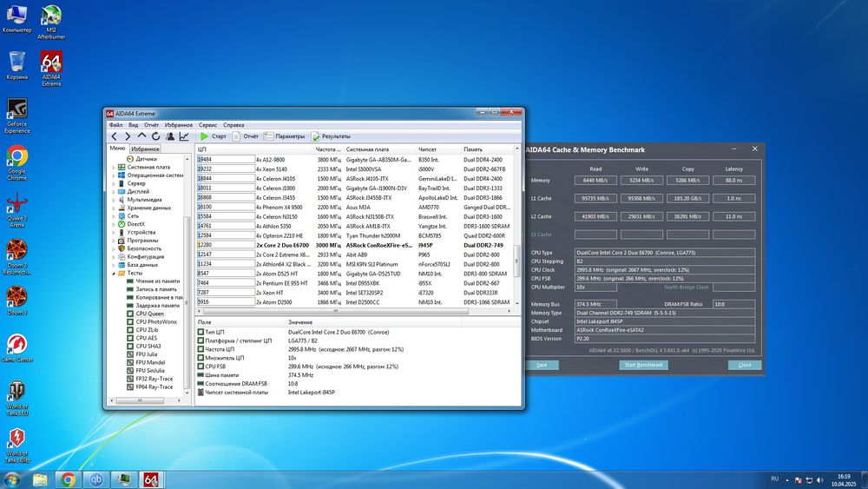Expand the Системная плата tree node
This screenshot has height=489, width=868.
tap(114, 168)
